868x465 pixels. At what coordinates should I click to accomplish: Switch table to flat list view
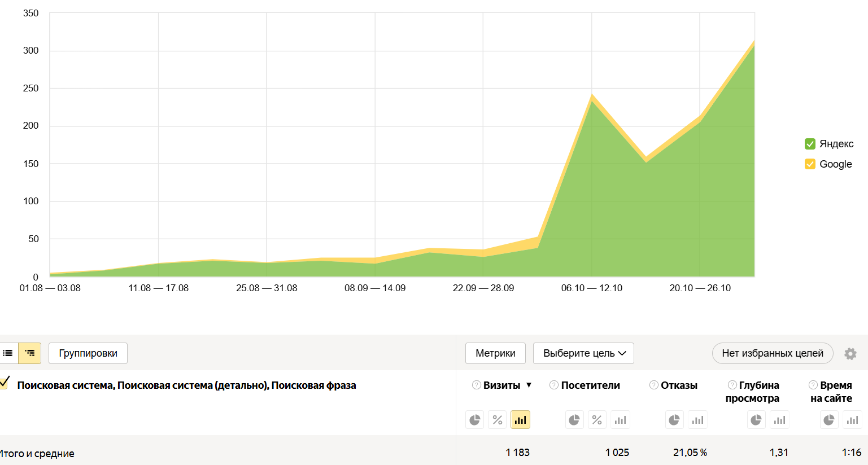tap(8, 353)
